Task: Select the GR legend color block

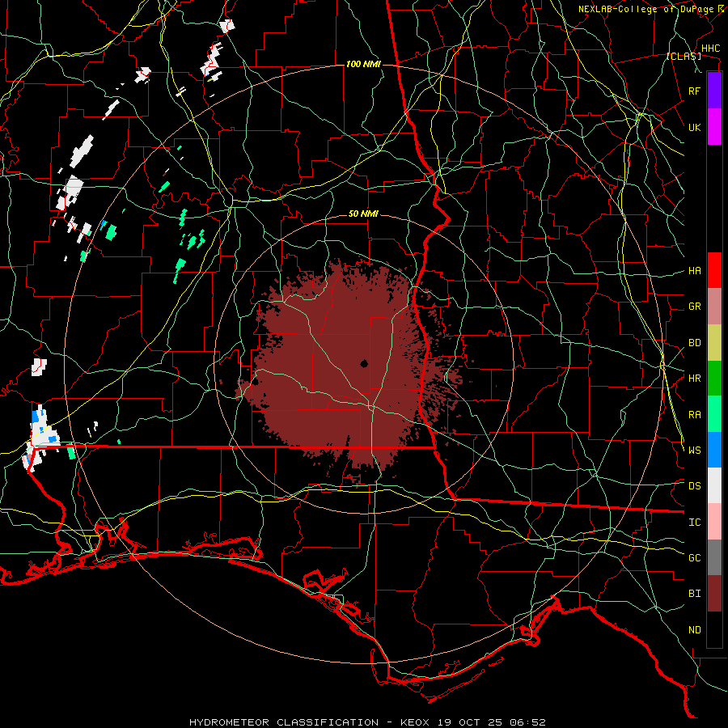Action: click(x=714, y=307)
